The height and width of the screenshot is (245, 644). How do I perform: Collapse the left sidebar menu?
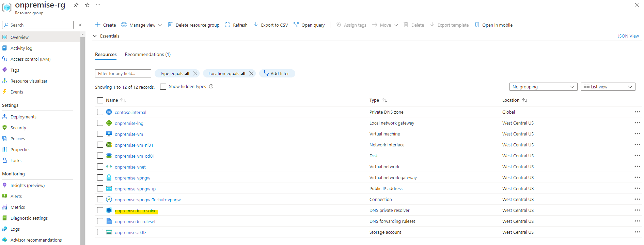80,25
